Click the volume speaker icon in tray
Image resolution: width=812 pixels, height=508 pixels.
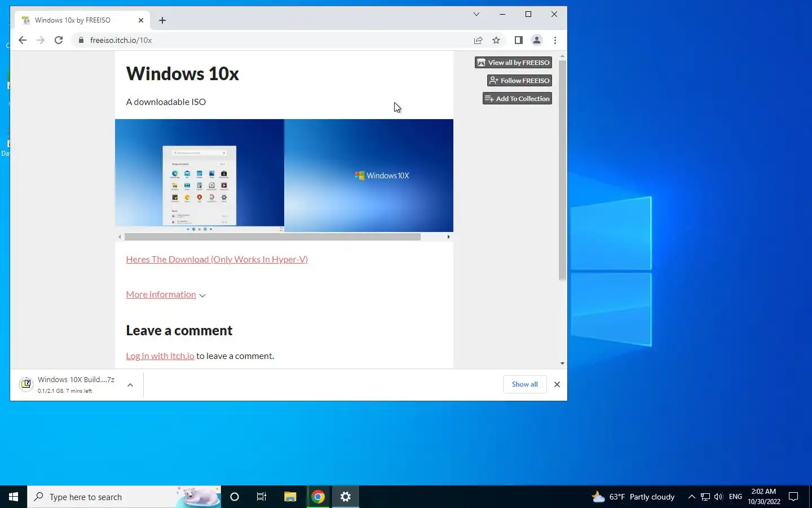pyautogui.click(x=718, y=497)
